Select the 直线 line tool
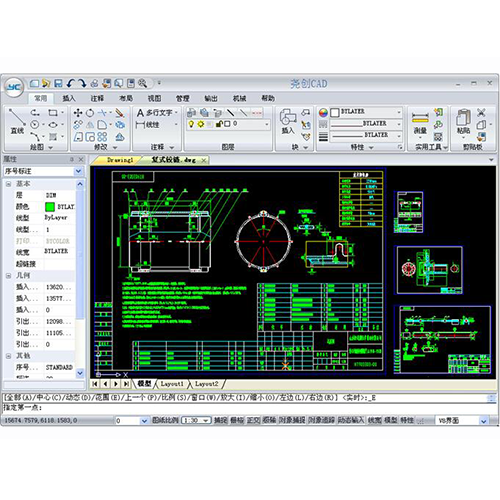 click(17, 122)
